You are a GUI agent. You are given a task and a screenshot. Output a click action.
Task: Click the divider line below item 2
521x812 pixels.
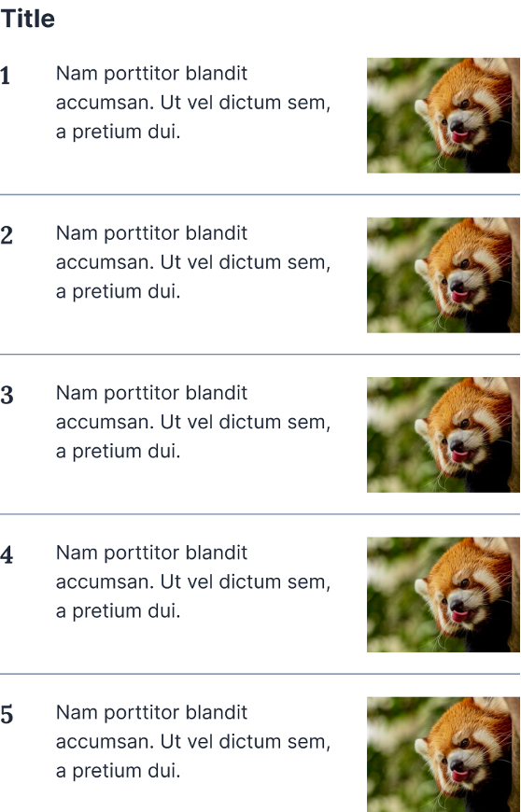pos(260,355)
